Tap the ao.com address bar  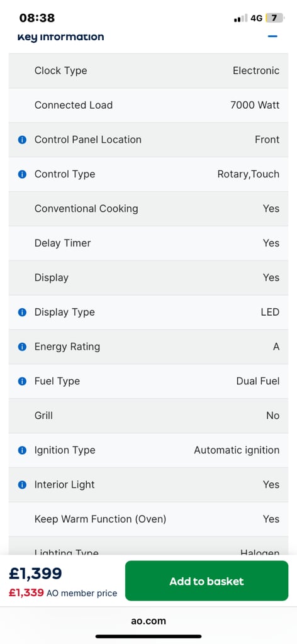(x=148, y=621)
